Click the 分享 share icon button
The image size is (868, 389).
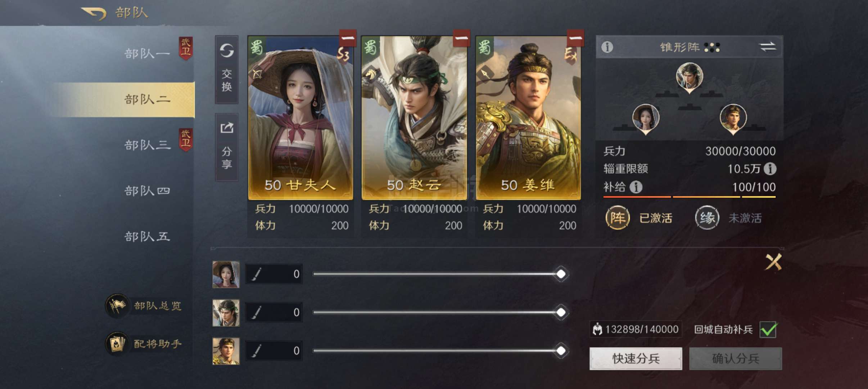(x=227, y=147)
